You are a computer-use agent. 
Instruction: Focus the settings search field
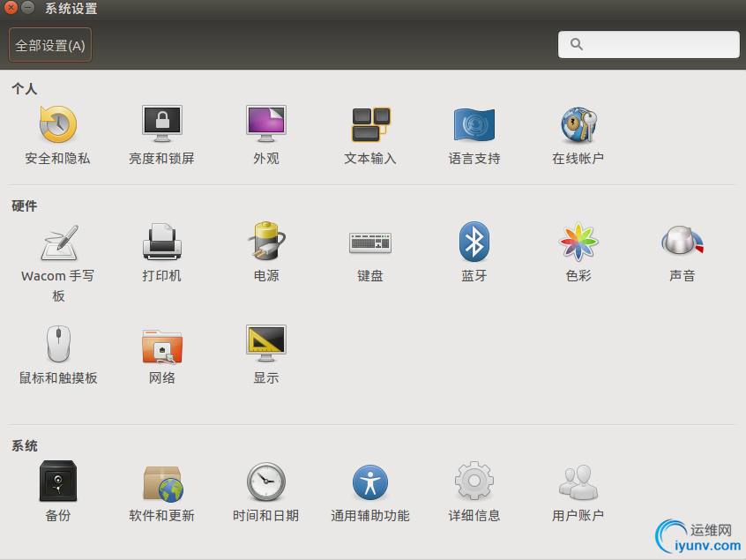pyautogui.click(x=649, y=45)
